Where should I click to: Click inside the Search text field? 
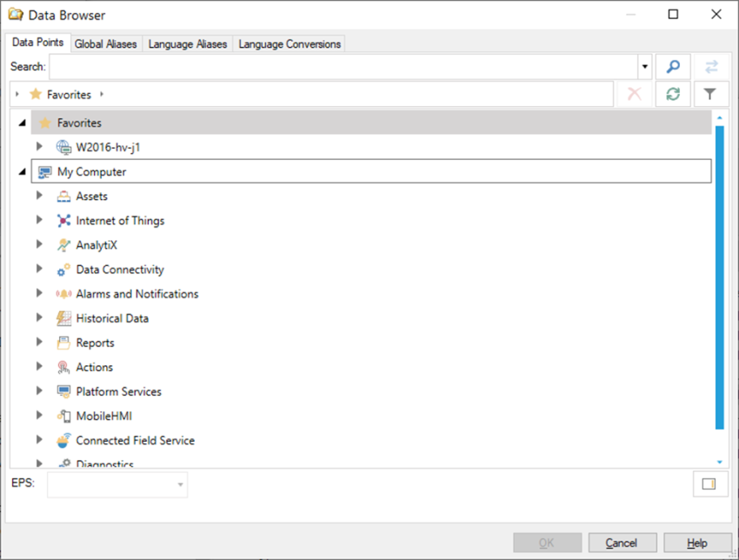(x=343, y=67)
